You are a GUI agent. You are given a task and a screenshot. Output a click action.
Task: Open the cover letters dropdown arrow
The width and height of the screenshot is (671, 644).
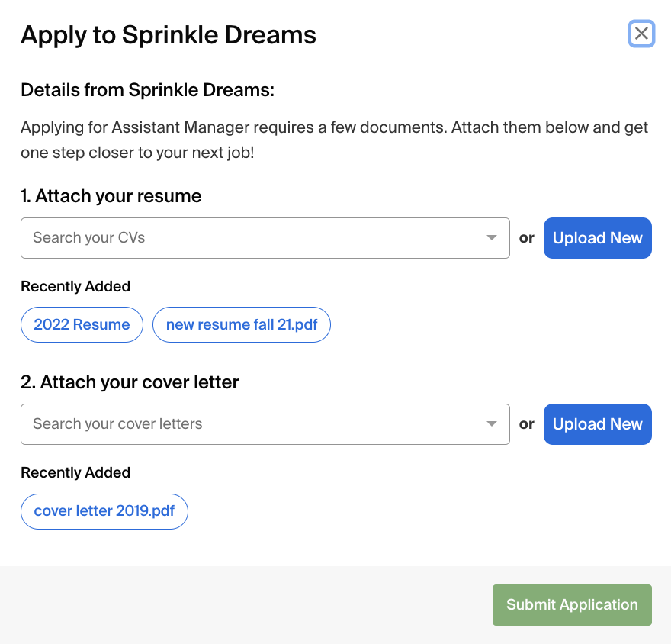(x=493, y=423)
